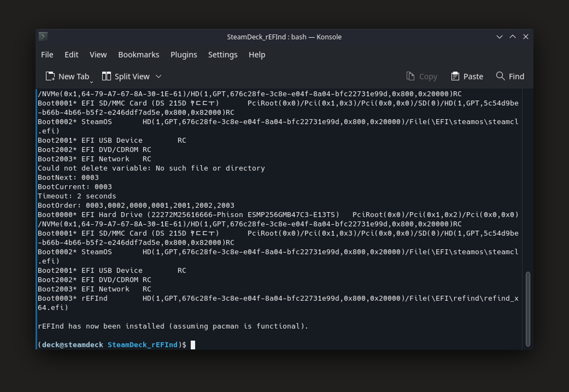Screen dimensions: 569x392
Task: Click the Konsole window menu icon
Action: coord(43,36)
